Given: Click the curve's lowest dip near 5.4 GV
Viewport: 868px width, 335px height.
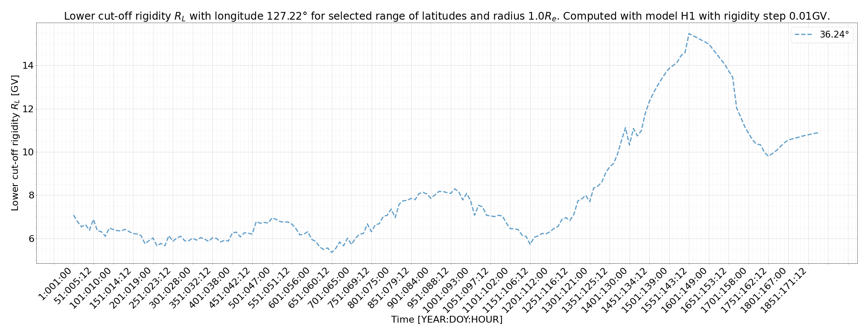Looking at the screenshot, I should 331,252.
